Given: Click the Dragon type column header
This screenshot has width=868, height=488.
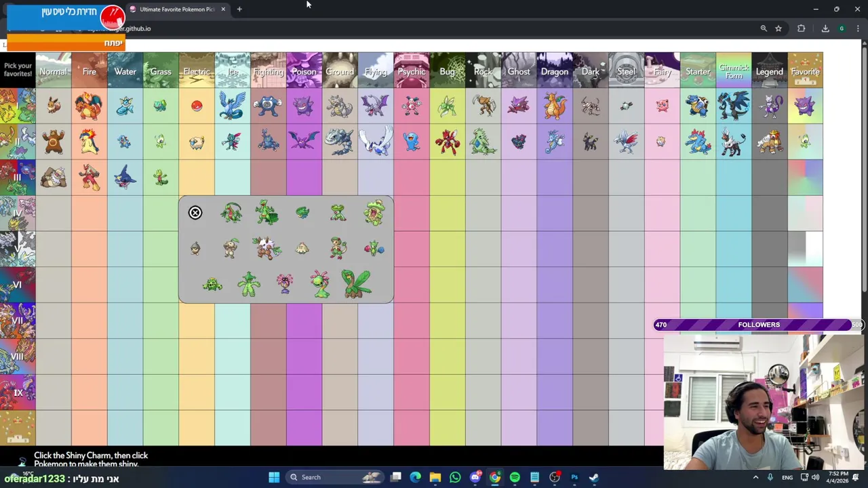Looking at the screenshot, I should click(555, 70).
